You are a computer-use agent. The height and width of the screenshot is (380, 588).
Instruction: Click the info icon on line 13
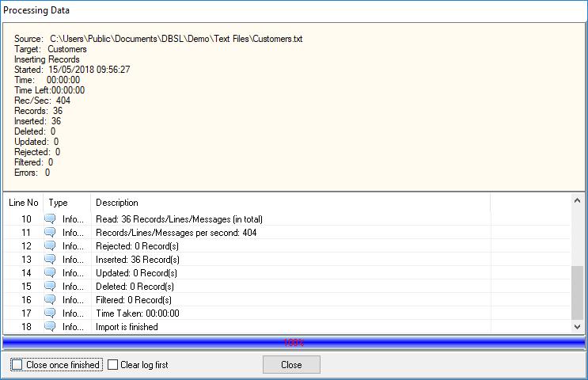[x=50, y=259]
